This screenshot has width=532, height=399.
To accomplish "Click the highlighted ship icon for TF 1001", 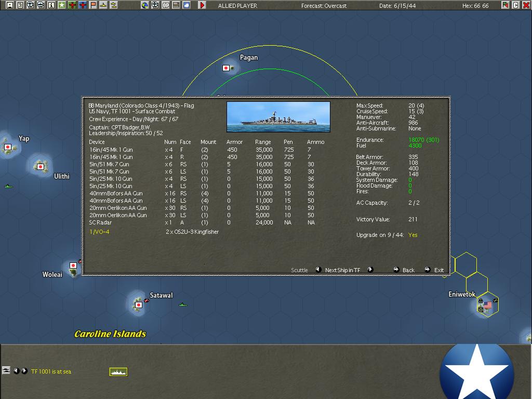I will (x=118, y=372).
